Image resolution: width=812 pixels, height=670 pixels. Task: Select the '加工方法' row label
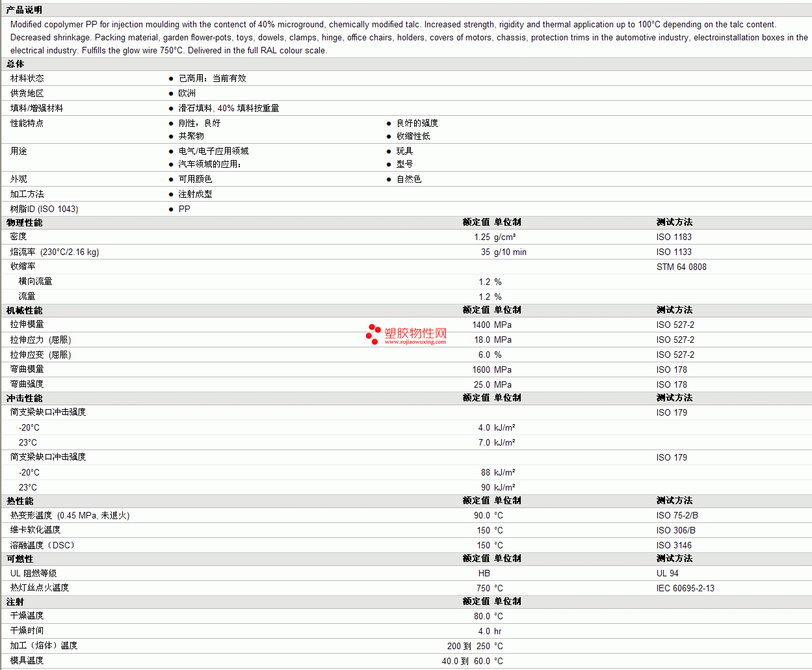click(x=27, y=194)
